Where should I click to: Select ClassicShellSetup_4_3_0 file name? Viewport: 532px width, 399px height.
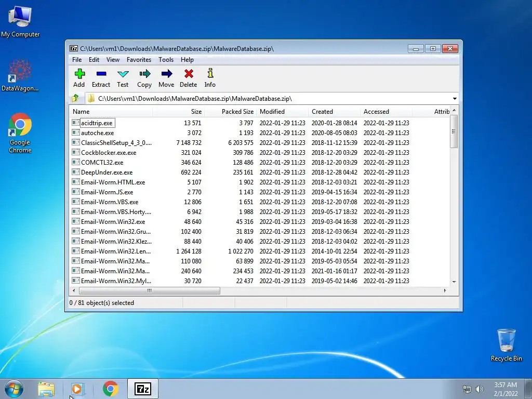116,142
